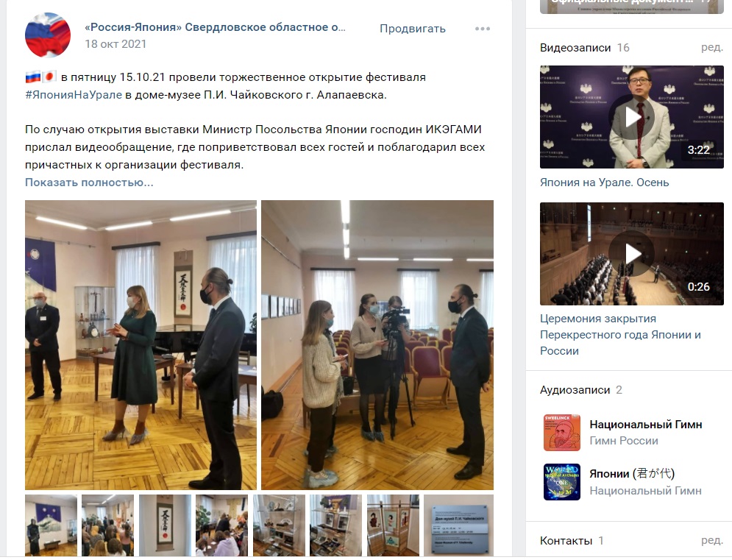Image resolution: width=732 pixels, height=560 pixels.
Task: Open the calligraphy scroll thumbnail
Action: [x=165, y=525]
